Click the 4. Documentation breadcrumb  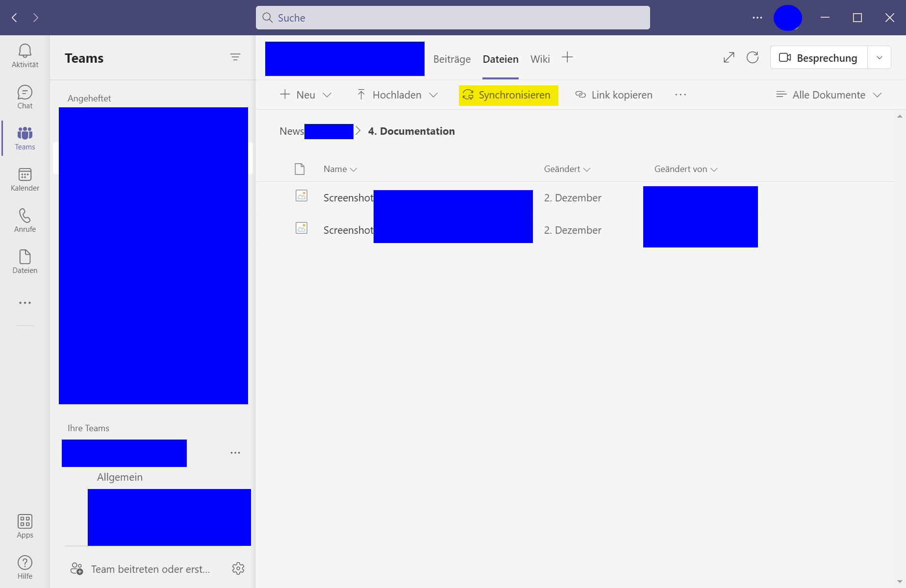pyautogui.click(x=411, y=131)
